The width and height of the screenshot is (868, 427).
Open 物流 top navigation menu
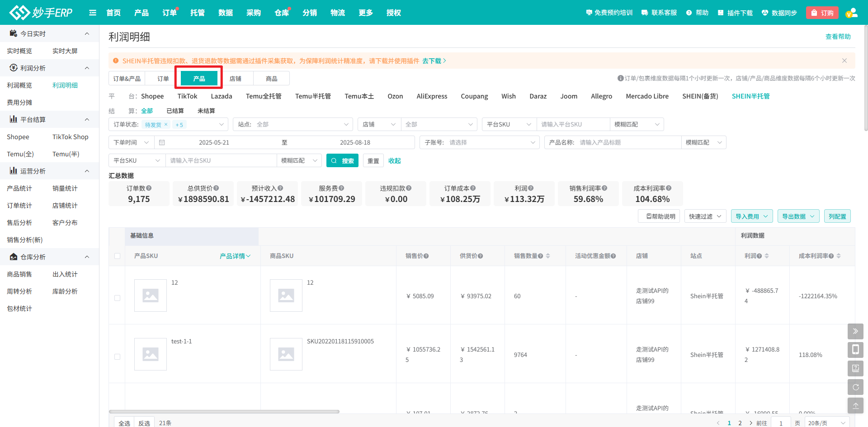tap(338, 13)
